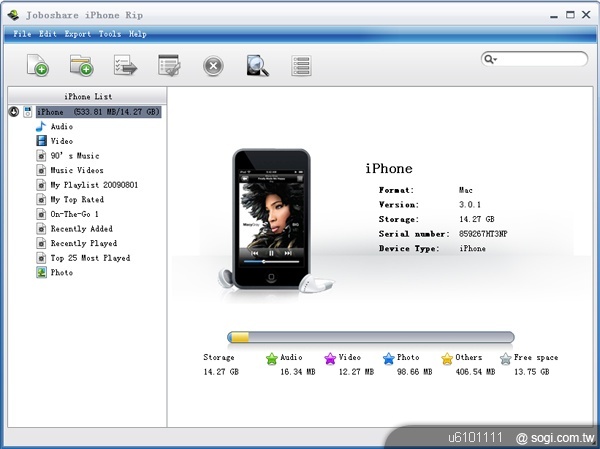Click the Music Videos playlist icon

pos(41,170)
